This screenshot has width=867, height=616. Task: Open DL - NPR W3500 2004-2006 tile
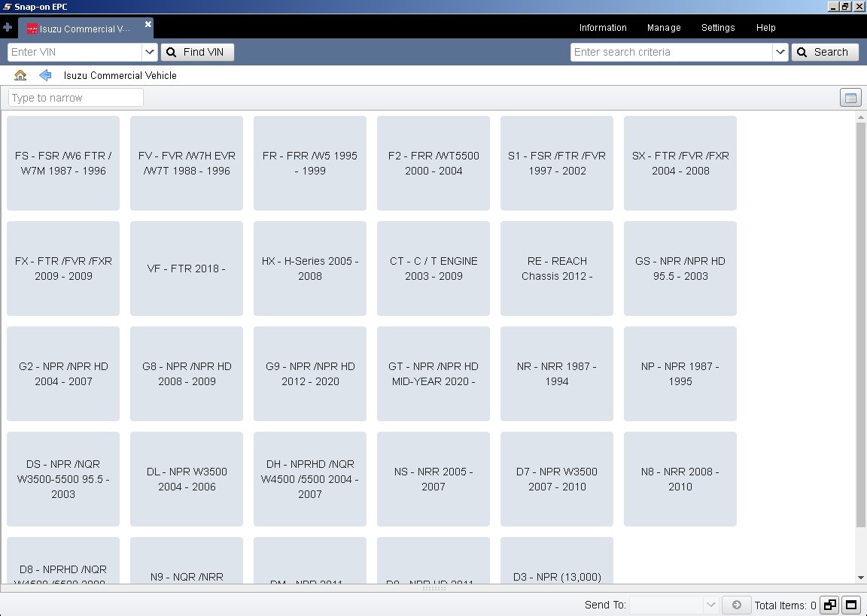187,479
